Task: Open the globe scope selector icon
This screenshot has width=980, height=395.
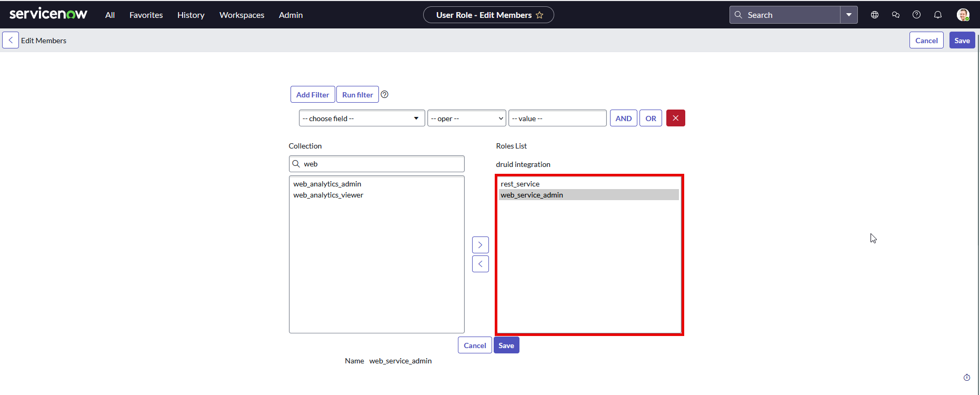Action: [875, 15]
